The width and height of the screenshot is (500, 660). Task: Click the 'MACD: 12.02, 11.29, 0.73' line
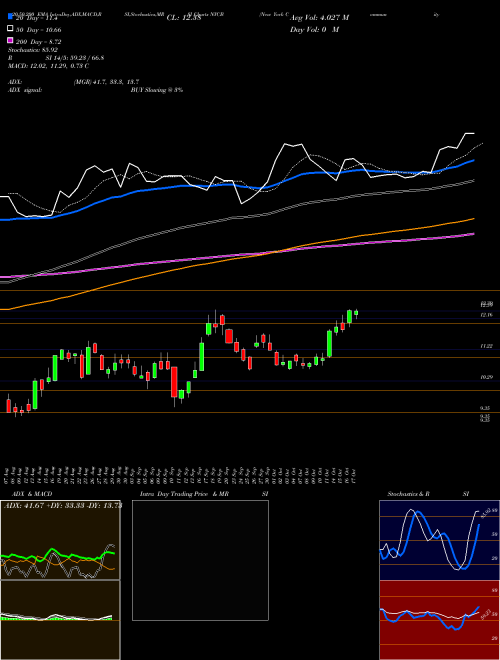pyautogui.click(x=48, y=66)
